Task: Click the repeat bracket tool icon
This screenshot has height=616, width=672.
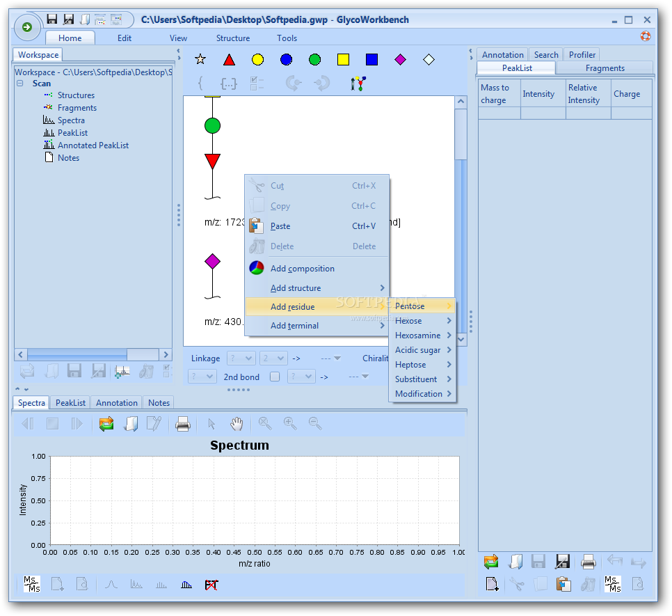Action: point(228,83)
